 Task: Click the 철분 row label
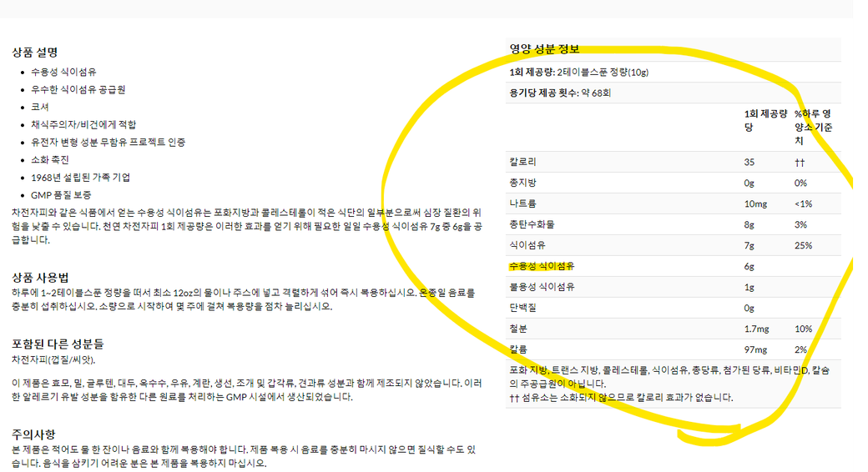[518, 329]
